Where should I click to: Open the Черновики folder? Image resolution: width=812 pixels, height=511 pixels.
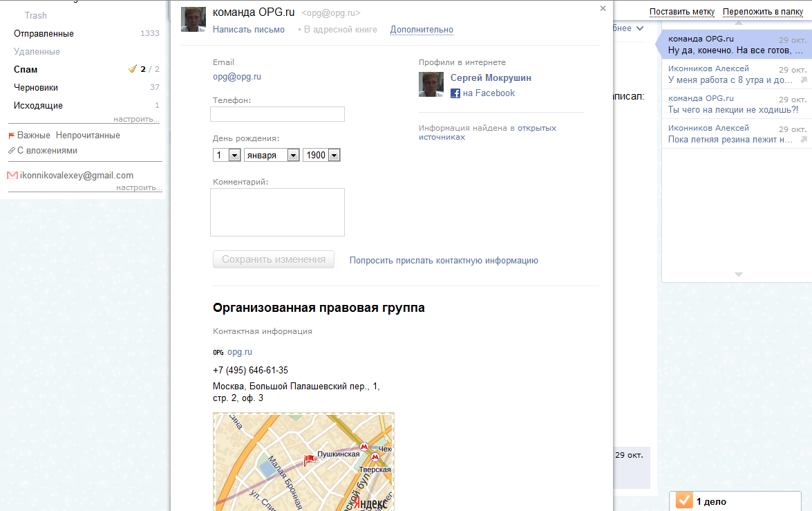(36, 88)
